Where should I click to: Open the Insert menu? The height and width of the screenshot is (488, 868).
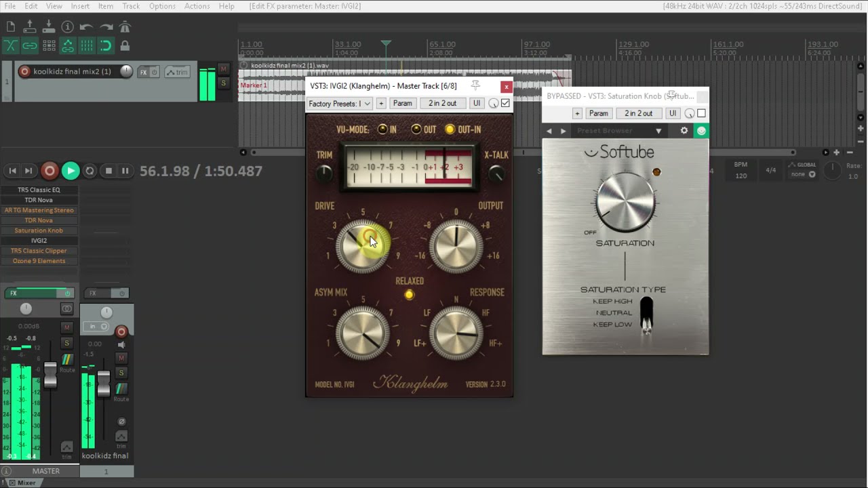tap(80, 6)
